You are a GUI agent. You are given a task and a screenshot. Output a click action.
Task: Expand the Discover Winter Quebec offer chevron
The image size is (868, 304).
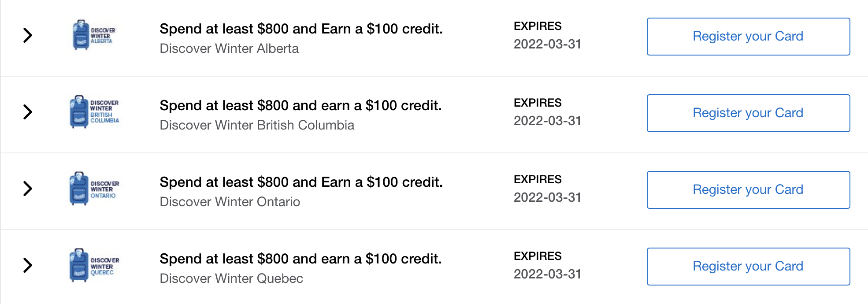tap(28, 265)
